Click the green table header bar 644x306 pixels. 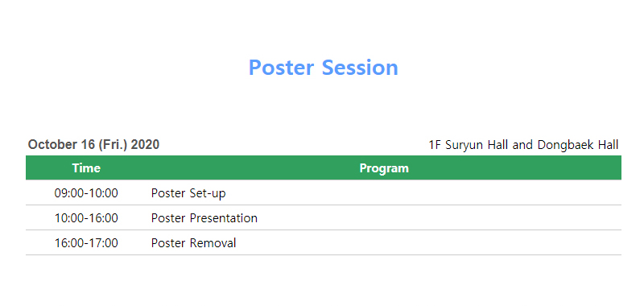coord(324,167)
